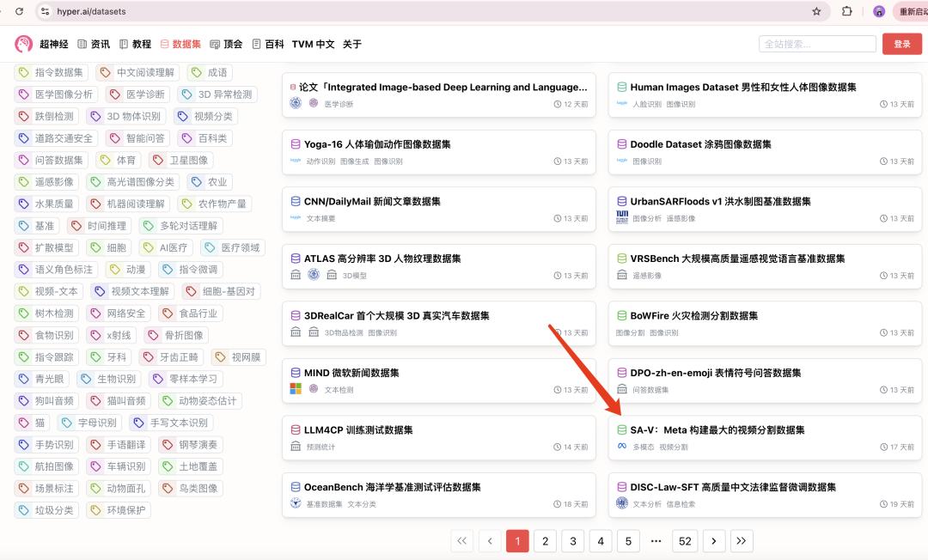Click tag icon of 垃圾分类 tag
This screenshot has width=928, height=560.
(x=24, y=509)
